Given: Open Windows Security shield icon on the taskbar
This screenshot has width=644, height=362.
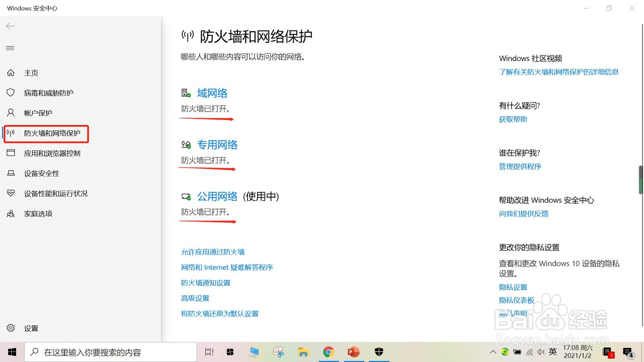Looking at the screenshot, I should (x=378, y=352).
